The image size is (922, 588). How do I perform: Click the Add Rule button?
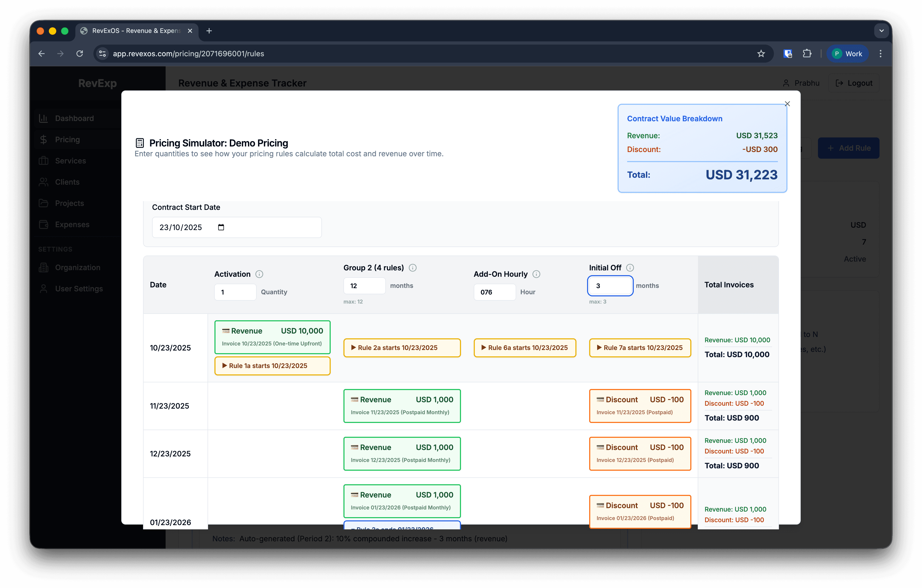[848, 148]
